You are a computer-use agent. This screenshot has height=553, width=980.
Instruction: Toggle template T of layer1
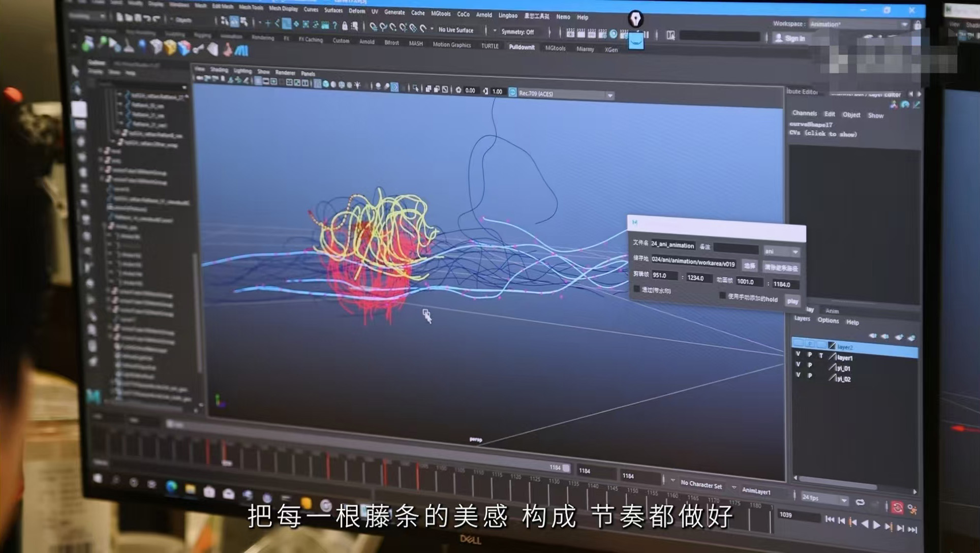click(820, 356)
